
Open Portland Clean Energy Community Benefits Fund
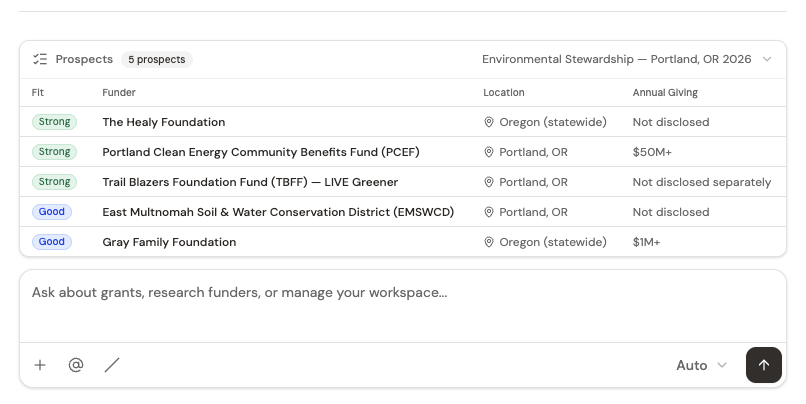click(x=261, y=152)
